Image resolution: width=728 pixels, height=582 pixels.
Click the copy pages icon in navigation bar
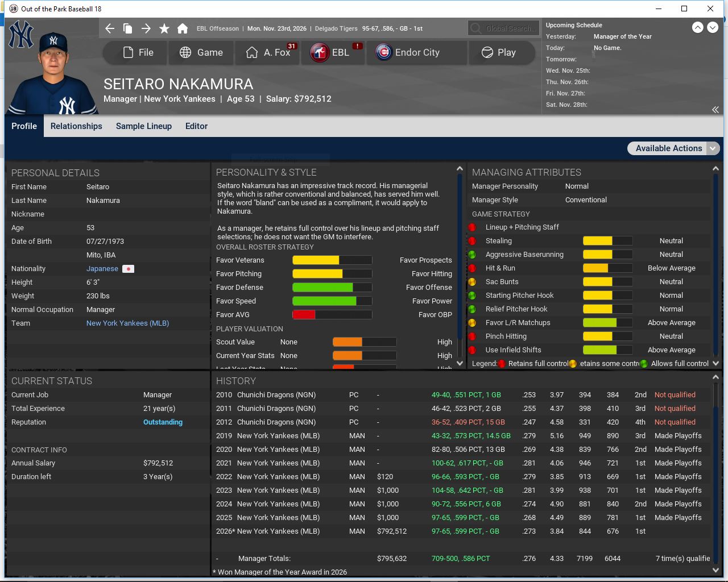coord(128,28)
